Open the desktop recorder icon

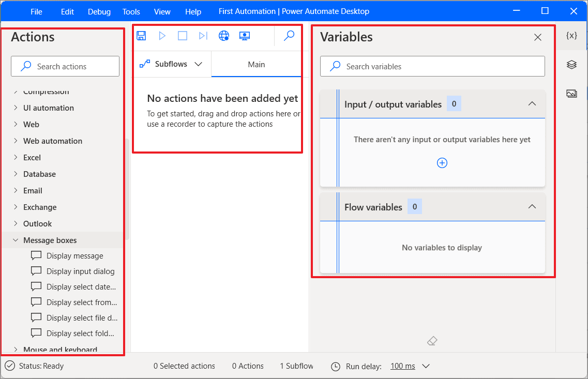(x=244, y=35)
